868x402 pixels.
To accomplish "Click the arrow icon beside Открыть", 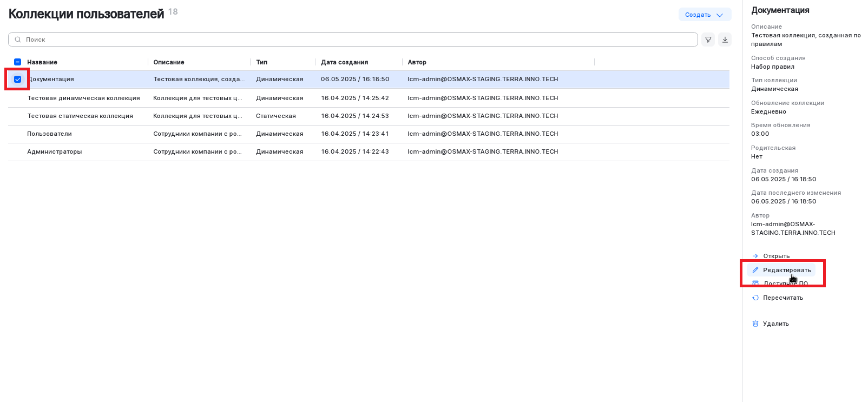I will pyautogui.click(x=755, y=256).
